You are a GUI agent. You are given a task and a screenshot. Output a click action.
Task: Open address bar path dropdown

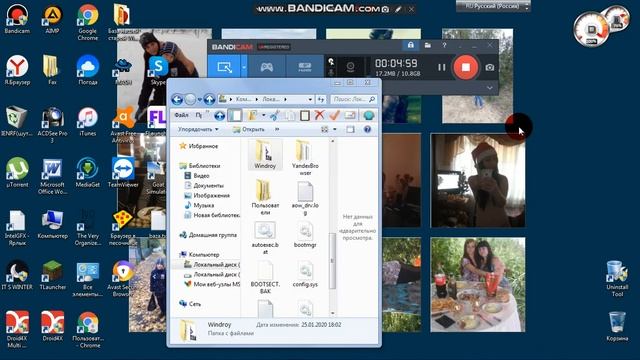(x=310, y=99)
